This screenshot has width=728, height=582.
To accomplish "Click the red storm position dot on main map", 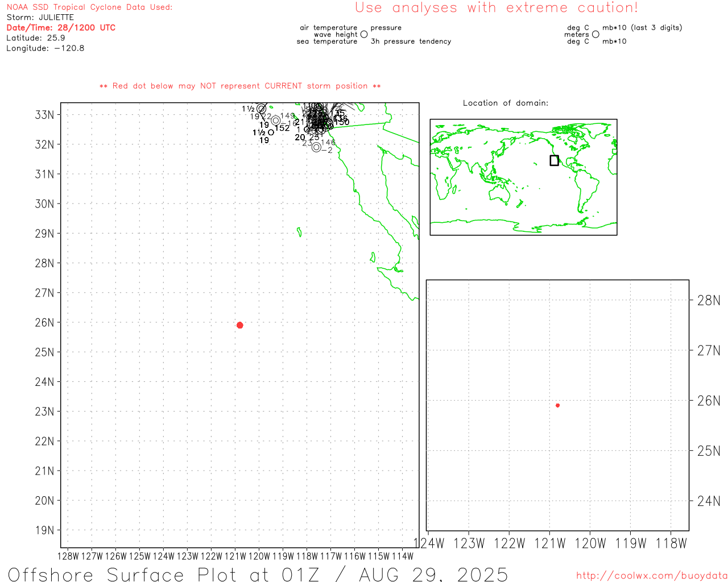I will tap(239, 325).
